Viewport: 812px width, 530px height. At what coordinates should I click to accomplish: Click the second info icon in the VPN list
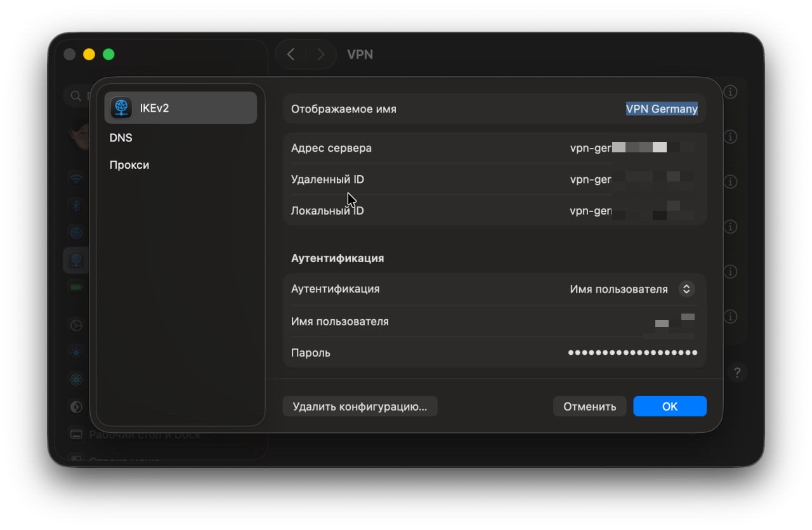click(x=730, y=137)
